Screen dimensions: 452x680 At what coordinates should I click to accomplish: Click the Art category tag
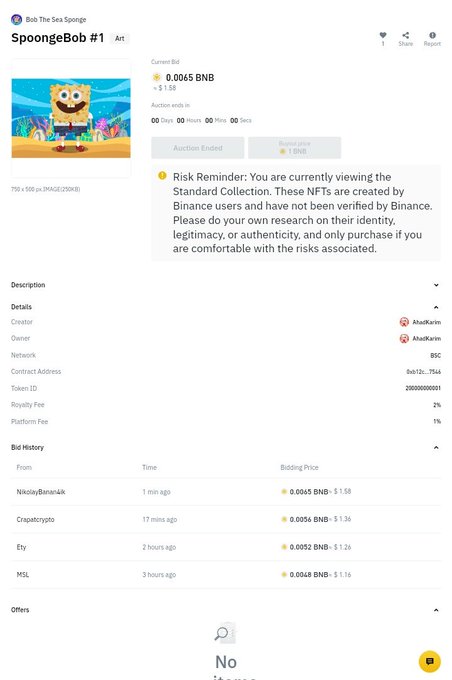[120, 39]
